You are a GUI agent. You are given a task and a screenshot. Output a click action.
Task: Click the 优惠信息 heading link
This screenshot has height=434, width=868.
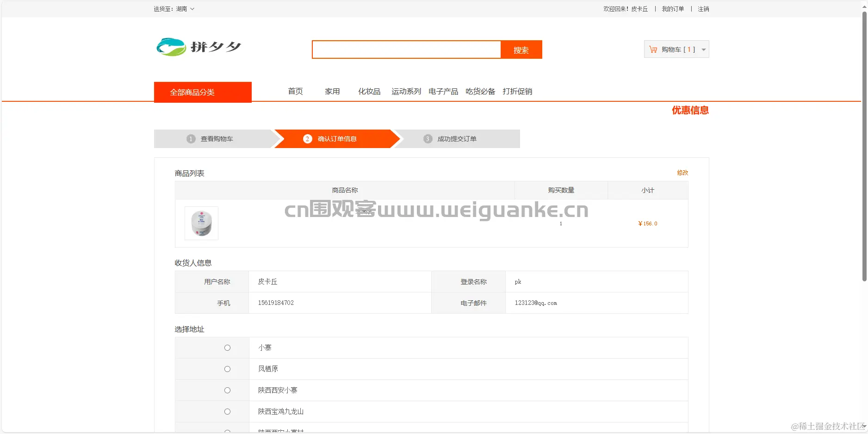pyautogui.click(x=690, y=110)
